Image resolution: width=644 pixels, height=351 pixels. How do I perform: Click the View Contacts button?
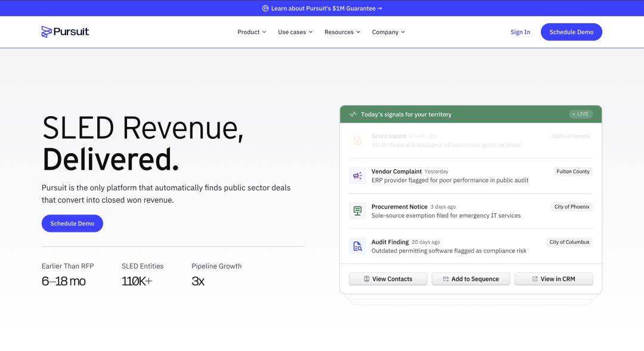coord(388,279)
